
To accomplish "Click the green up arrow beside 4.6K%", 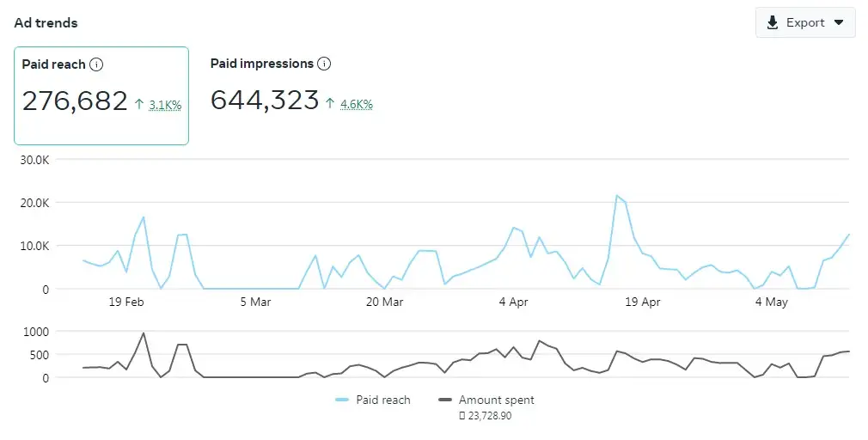I will [330, 103].
